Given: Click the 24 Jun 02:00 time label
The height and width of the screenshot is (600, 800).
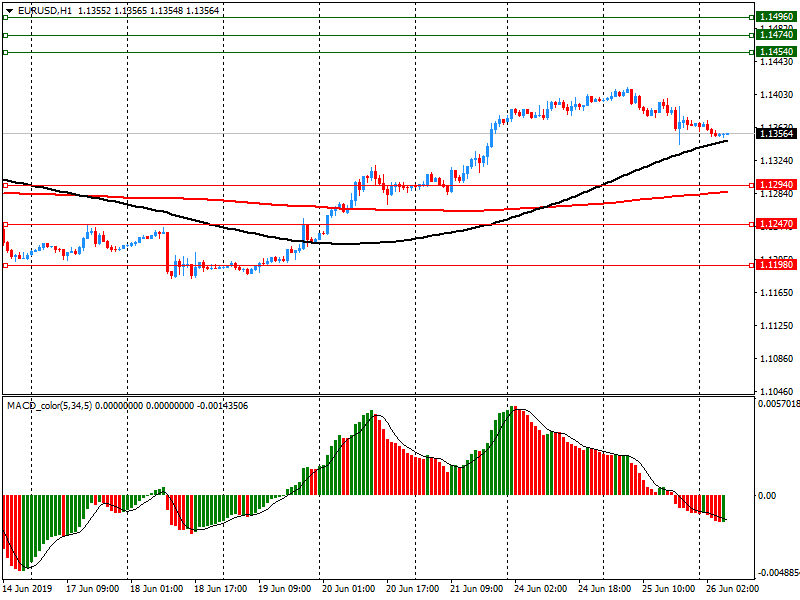Looking at the screenshot, I should [x=540, y=588].
